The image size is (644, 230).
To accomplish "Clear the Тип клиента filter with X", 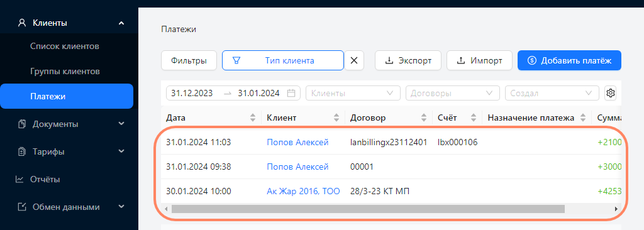I will click(353, 61).
